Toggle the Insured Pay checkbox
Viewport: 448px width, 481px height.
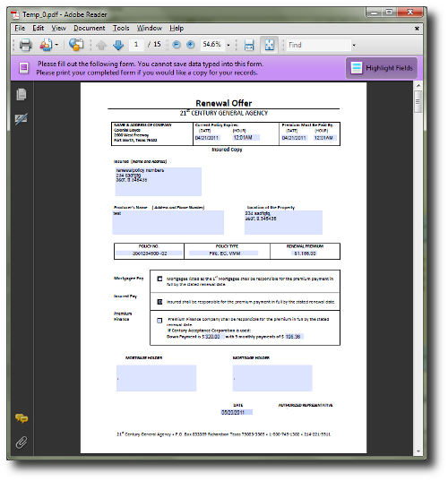pos(159,302)
